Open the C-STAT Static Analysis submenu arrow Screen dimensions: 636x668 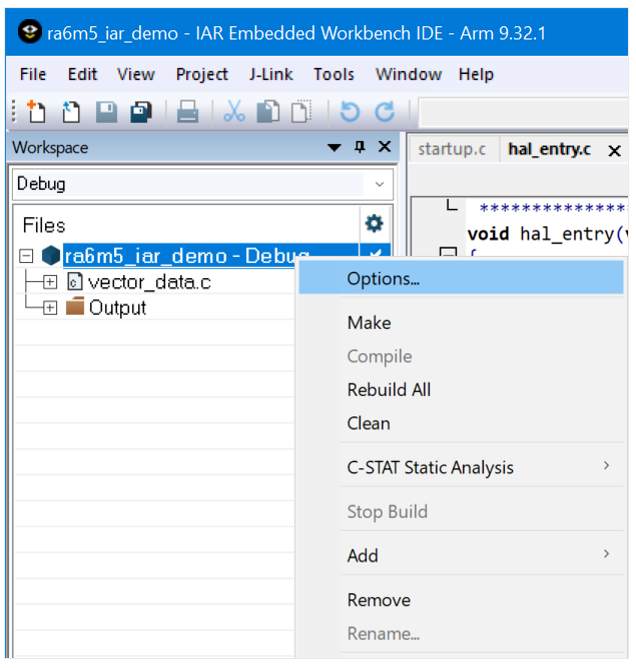(606, 466)
